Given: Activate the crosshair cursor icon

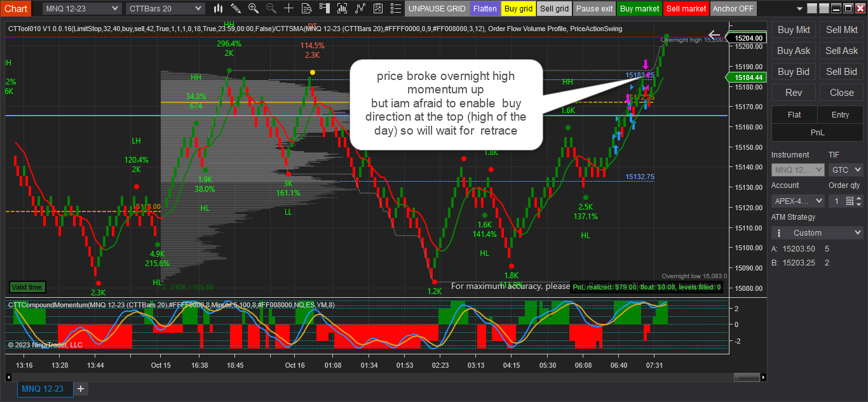Looking at the screenshot, I should pyautogui.click(x=288, y=9).
